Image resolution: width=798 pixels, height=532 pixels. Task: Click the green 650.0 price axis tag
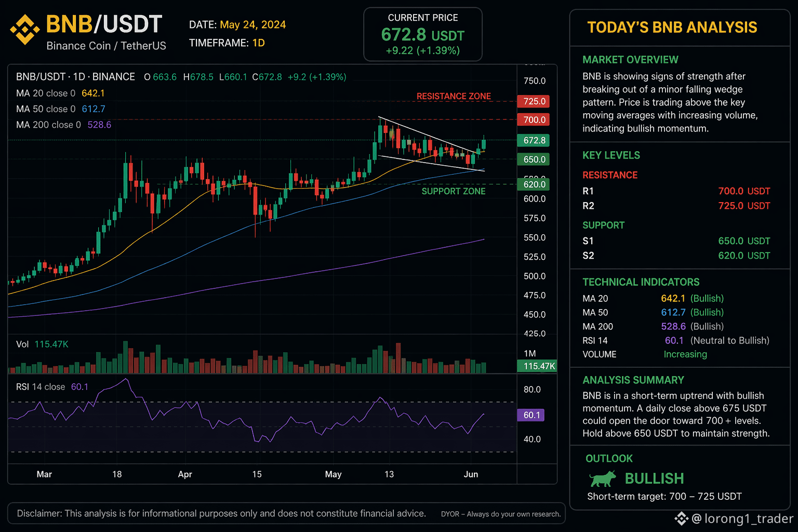point(534,159)
